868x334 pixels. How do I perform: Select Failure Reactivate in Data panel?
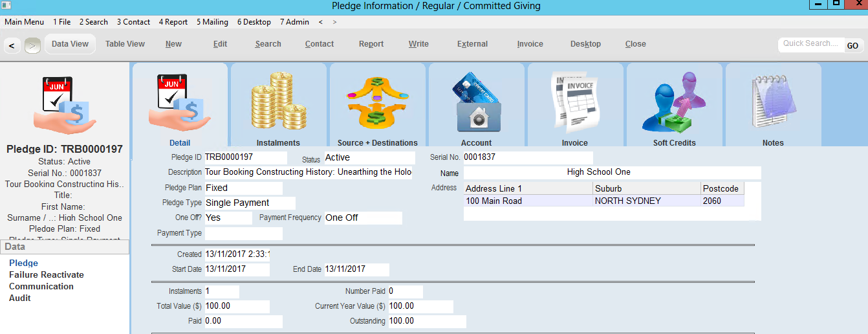(47, 274)
